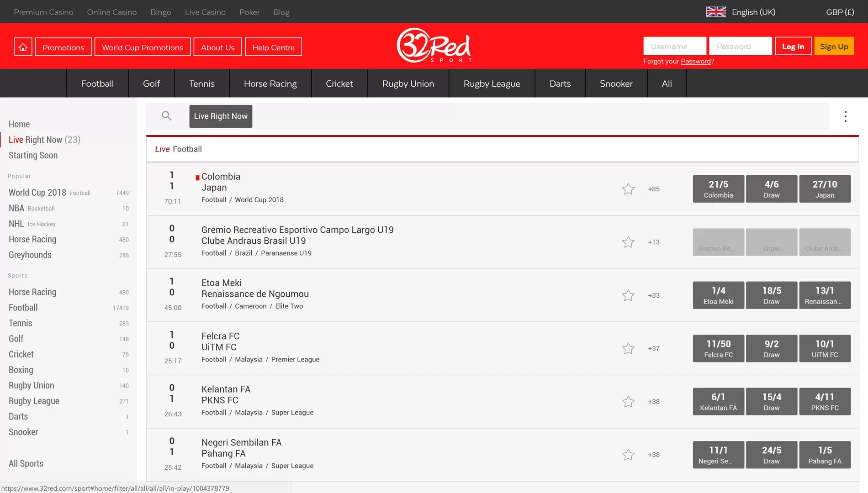Expand +13 markets for Gremio Recreativo match
The width and height of the screenshot is (868, 493).
click(x=654, y=242)
